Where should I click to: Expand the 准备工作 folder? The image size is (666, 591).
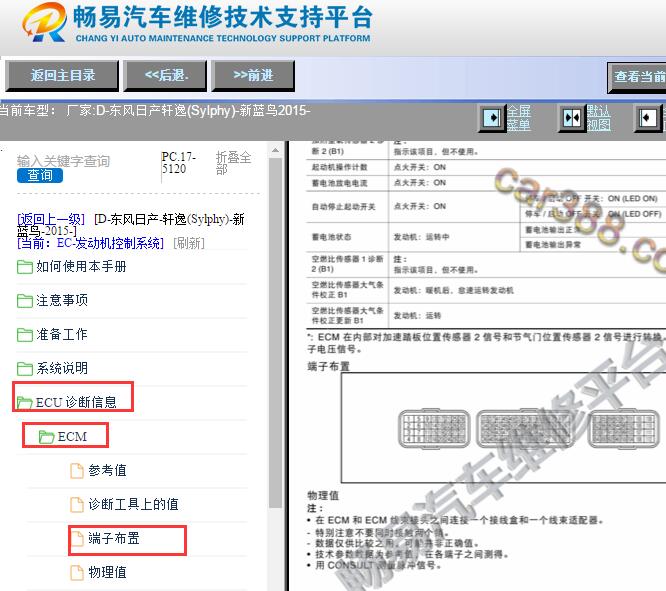62,334
